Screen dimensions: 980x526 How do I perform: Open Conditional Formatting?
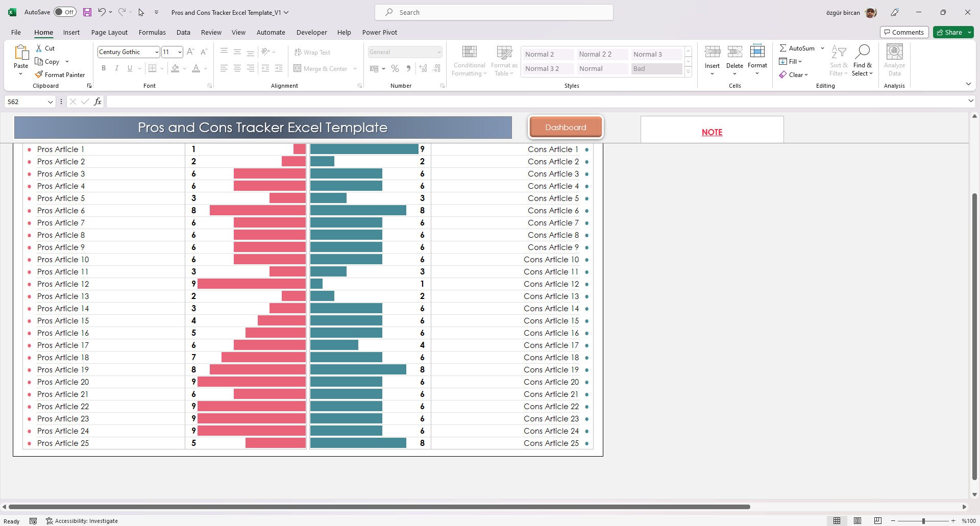pyautogui.click(x=469, y=61)
